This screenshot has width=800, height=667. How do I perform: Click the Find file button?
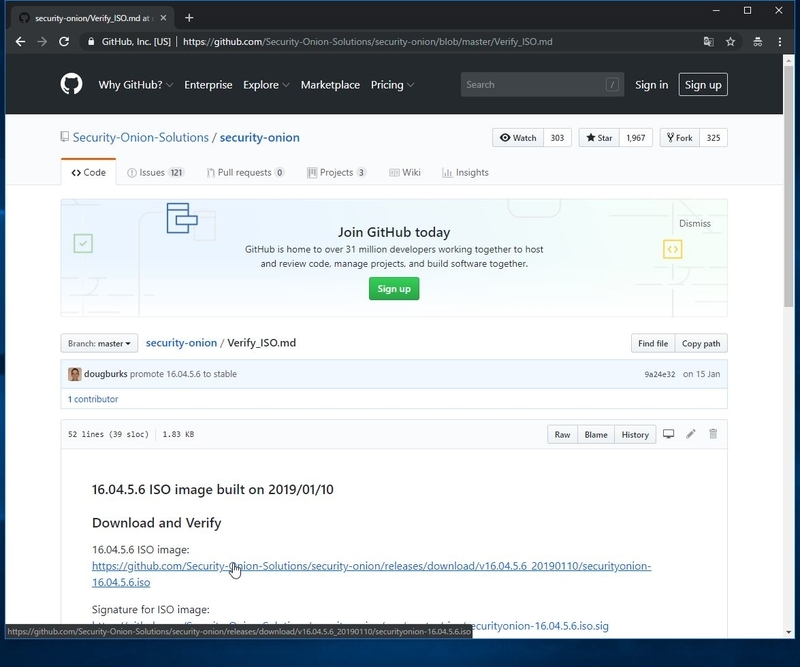coord(653,343)
